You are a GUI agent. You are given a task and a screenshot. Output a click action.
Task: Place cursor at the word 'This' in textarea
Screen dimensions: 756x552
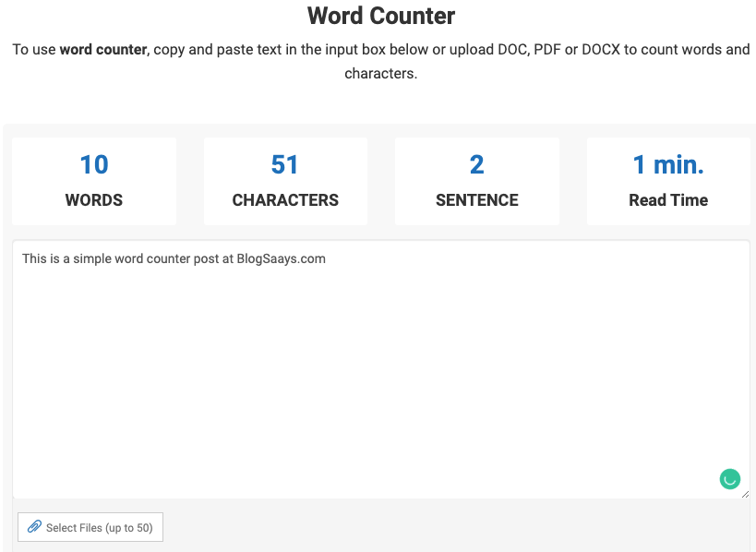34,258
